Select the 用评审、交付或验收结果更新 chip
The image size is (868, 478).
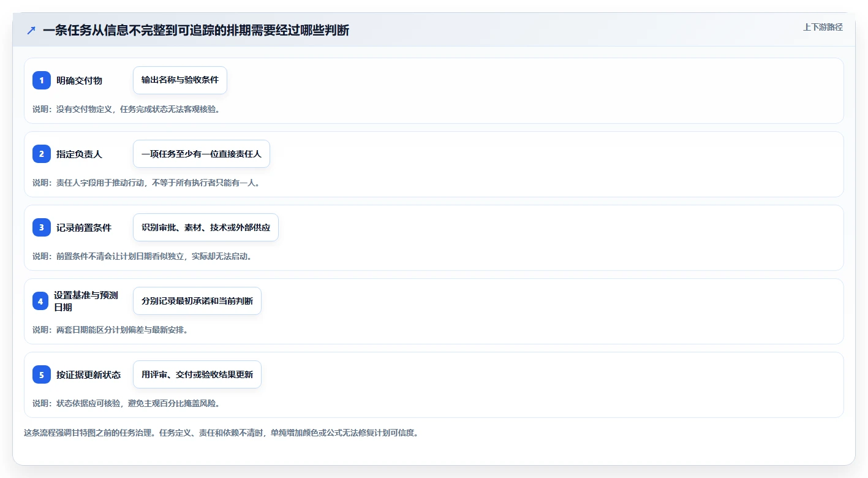point(197,374)
